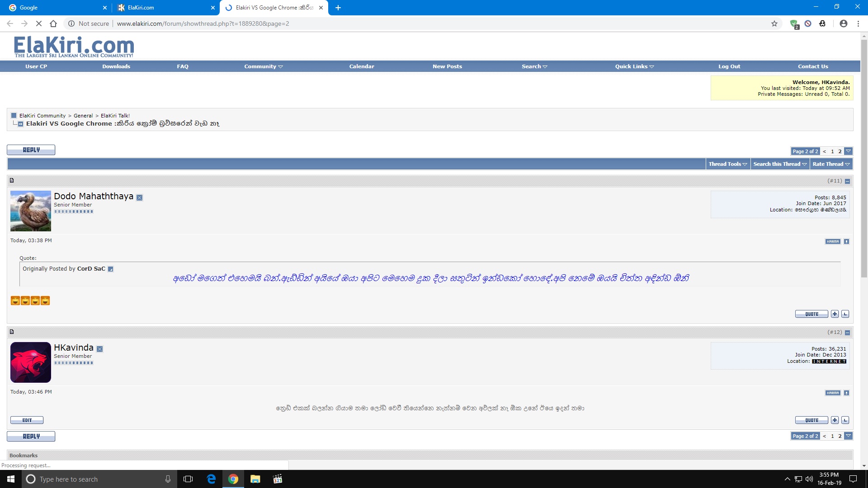Go to the General breadcrumb link

tap(83, 116)
